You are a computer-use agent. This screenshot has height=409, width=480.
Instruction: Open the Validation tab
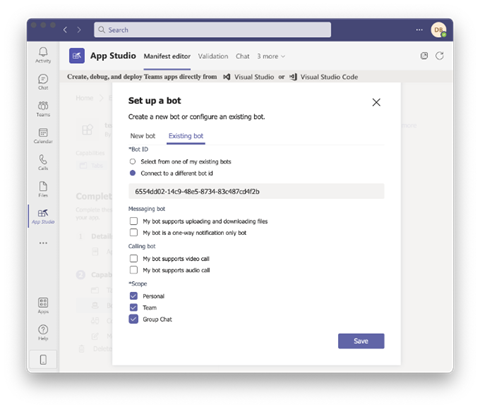[213, 56]
